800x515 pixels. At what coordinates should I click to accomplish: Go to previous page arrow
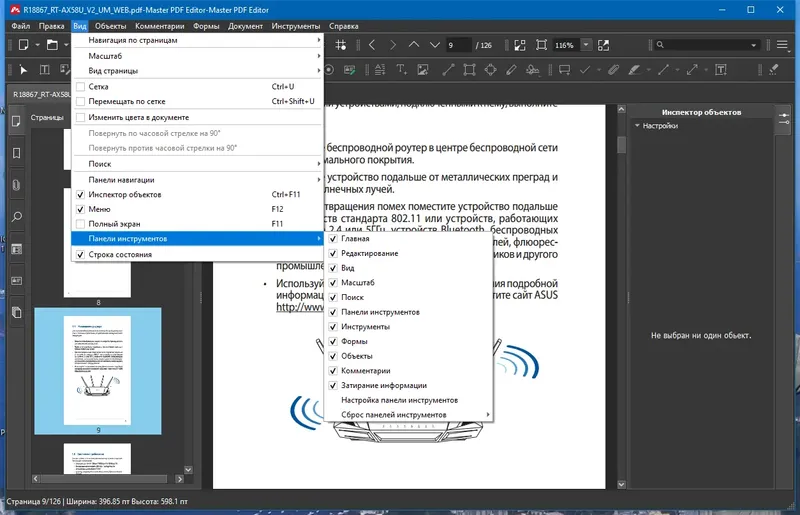pos(371,45)
